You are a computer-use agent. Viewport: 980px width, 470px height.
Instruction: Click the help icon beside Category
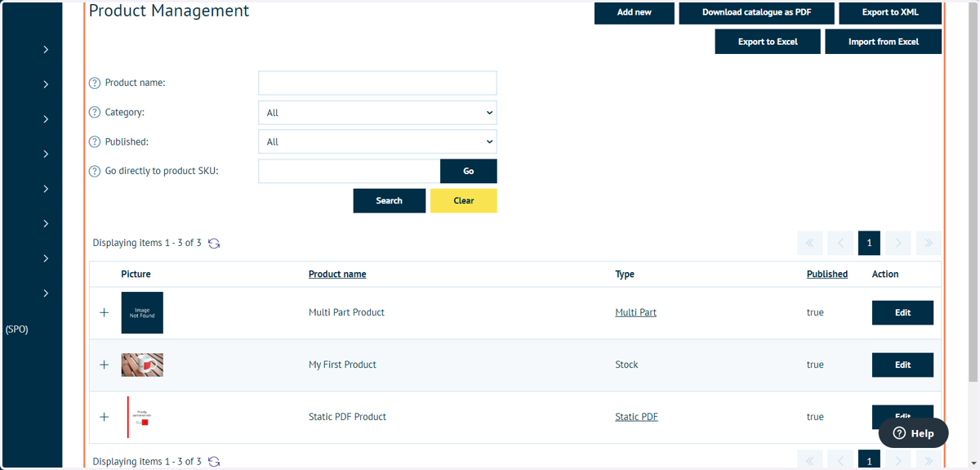95,113
